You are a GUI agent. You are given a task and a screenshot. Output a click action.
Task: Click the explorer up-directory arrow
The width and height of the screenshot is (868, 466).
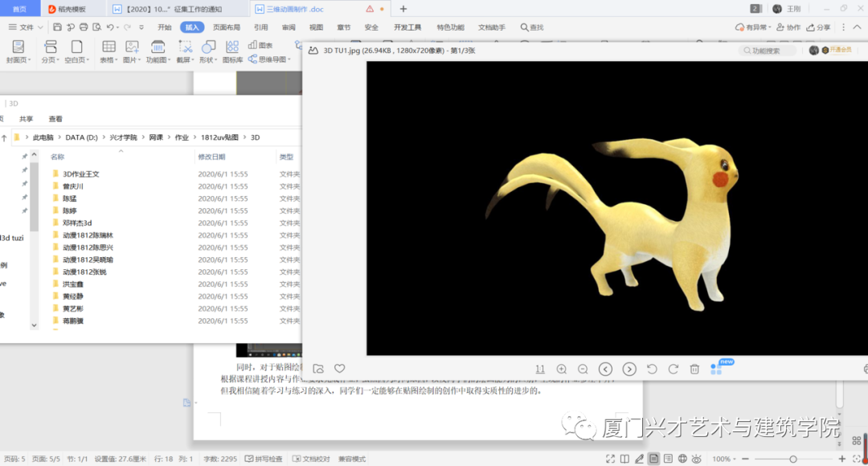[x=5, y=138]
